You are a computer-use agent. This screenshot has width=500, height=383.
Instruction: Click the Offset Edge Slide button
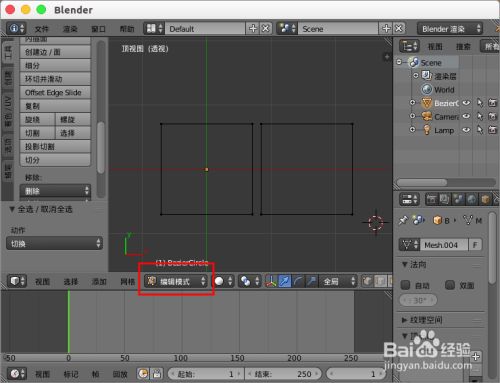(x=55, y=92)
